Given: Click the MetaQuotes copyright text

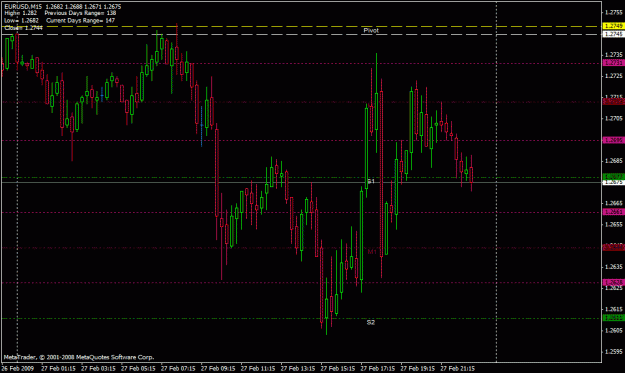Looking at the screenshot, I should click(x=79, y=357).
